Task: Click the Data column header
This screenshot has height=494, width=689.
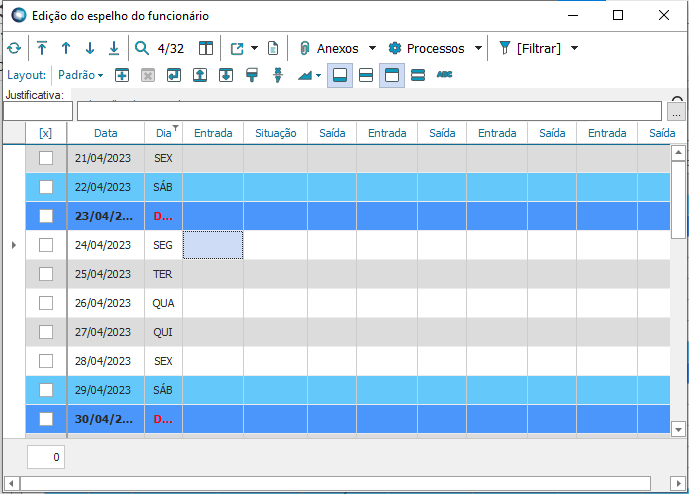Action: click(105, 133)
